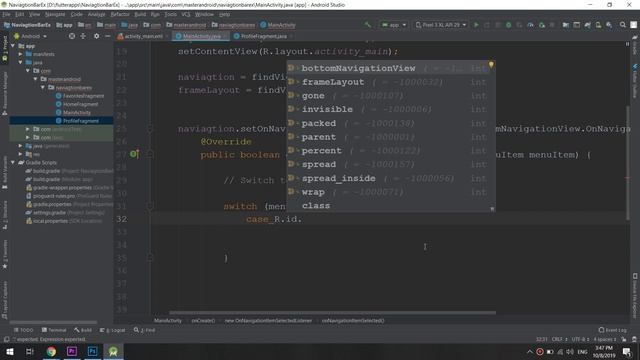Attach debugger to Android process icon

(542, 25)
